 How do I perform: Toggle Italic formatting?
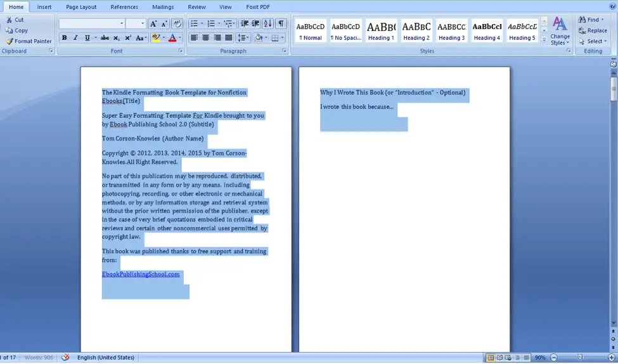75,38
